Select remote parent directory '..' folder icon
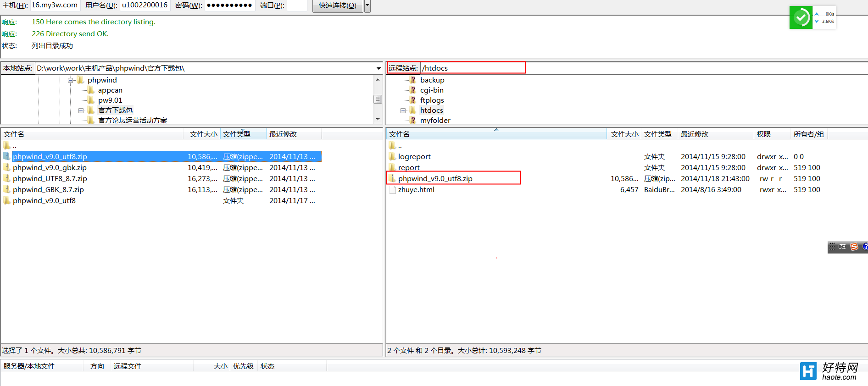Image resolution: width=868 pixels, height=386 pixels. [x=392, y=146]
